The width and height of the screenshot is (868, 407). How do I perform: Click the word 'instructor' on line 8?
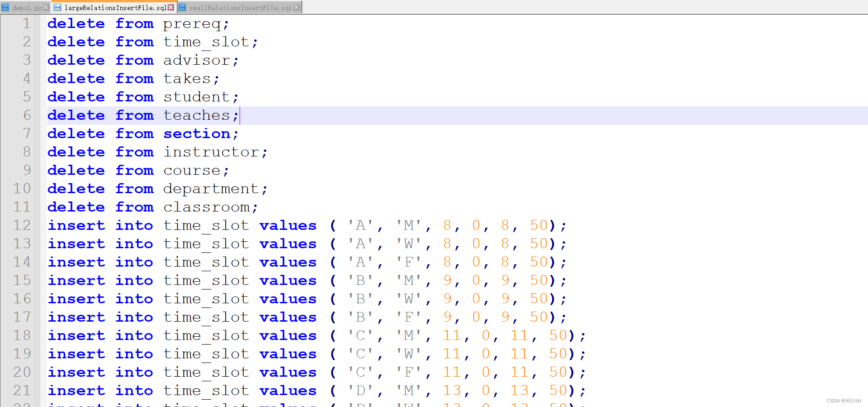[x=211, y=152]
